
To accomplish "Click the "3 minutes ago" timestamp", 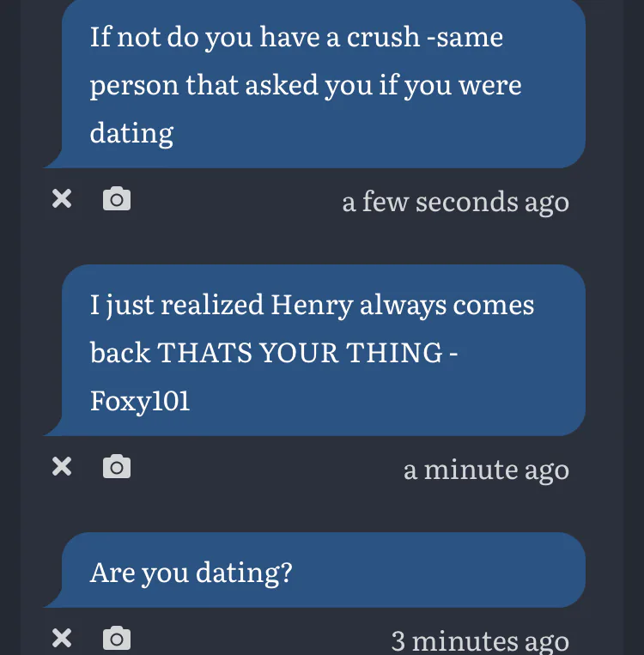I will 480,640.
